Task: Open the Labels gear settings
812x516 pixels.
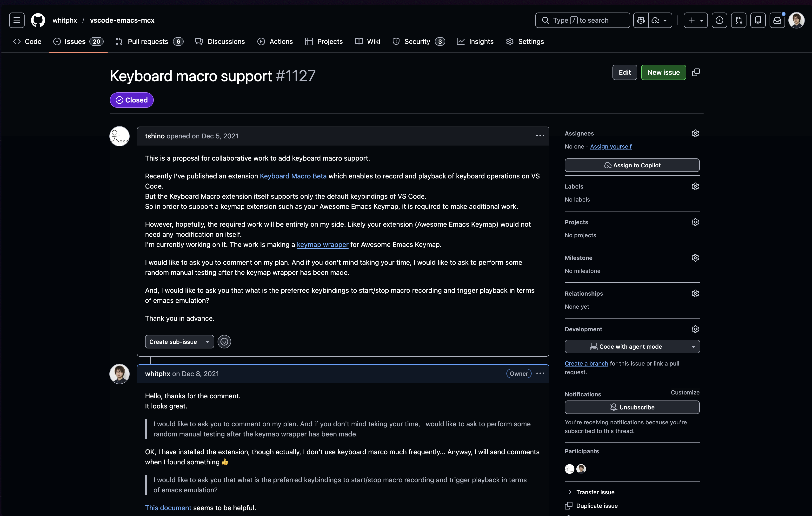Action: point(695,186)
